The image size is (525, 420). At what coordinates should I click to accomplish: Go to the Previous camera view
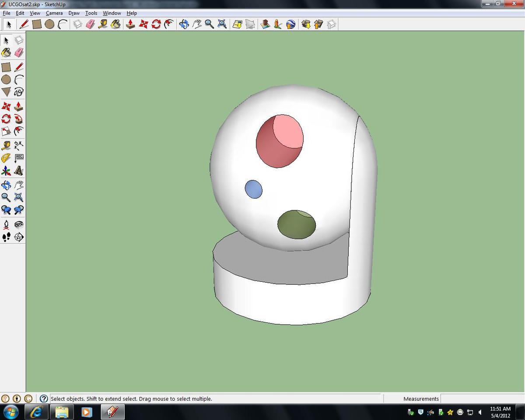(x=6, y=210)
